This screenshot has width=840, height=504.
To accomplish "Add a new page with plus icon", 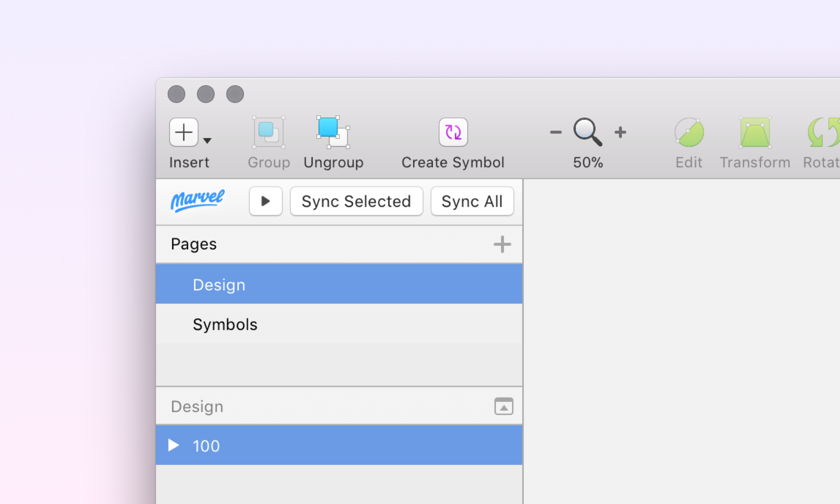I will [x=502, y=244].
